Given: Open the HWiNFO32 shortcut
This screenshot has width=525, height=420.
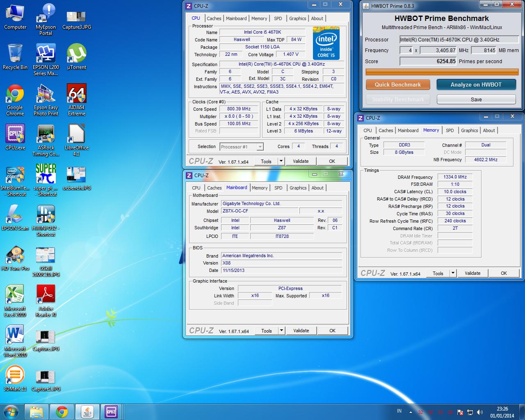Looking at the screenshot, I should [x=46, y=221].
